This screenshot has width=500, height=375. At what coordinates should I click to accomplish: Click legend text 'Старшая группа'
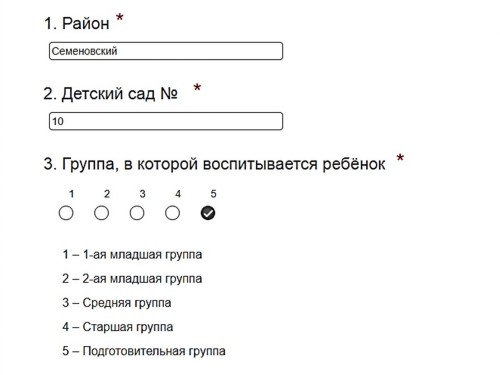click(128, 327)
